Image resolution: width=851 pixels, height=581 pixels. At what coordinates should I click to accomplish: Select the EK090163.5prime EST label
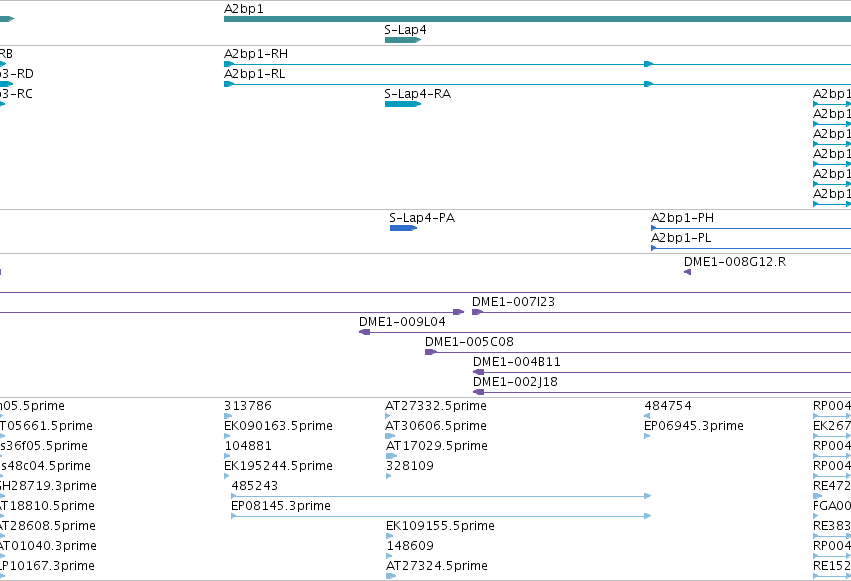coord(278,426)
